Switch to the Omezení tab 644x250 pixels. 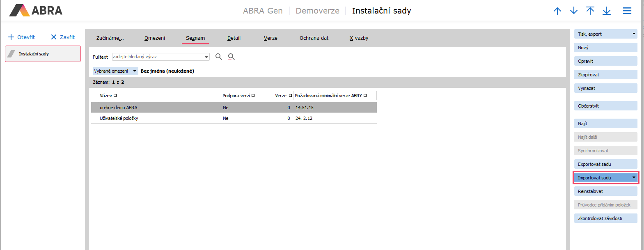point(155,38)
